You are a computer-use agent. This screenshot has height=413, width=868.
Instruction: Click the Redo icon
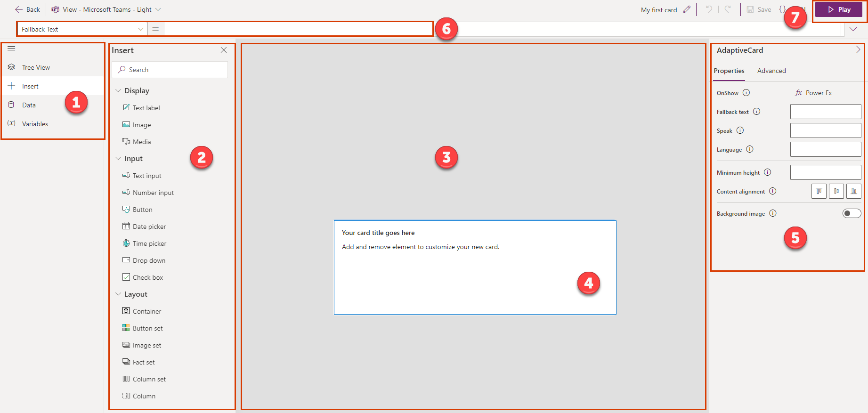(728, 9)
